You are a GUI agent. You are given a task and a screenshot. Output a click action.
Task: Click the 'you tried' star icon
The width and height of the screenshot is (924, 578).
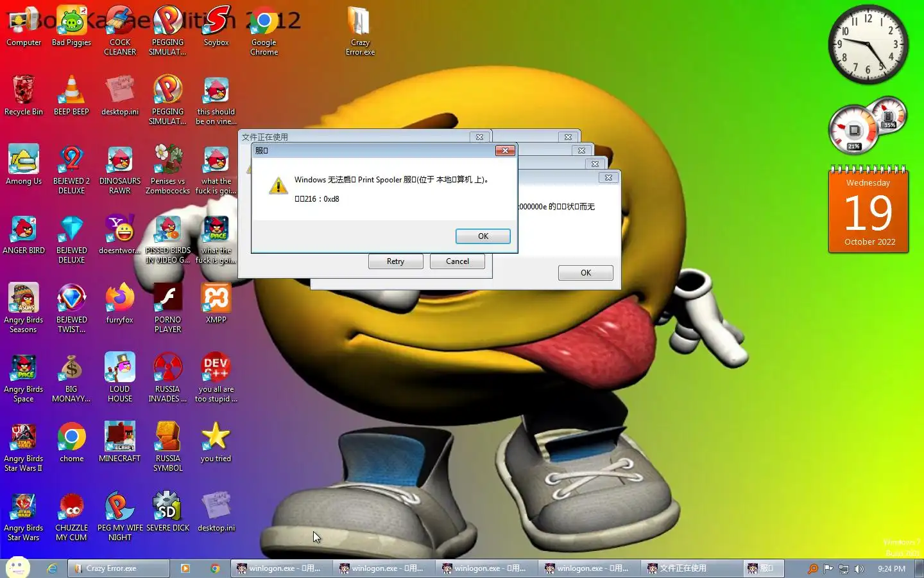216,443
